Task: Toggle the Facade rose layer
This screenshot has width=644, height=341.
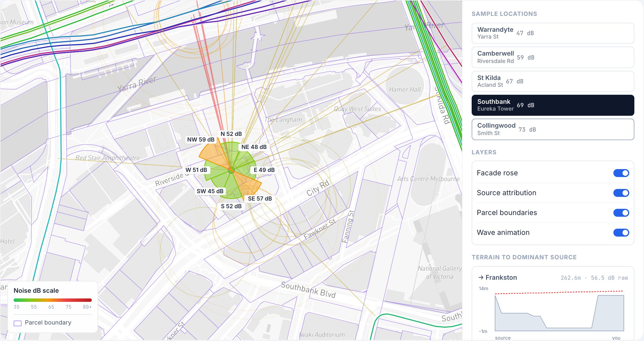Action: 621,173
